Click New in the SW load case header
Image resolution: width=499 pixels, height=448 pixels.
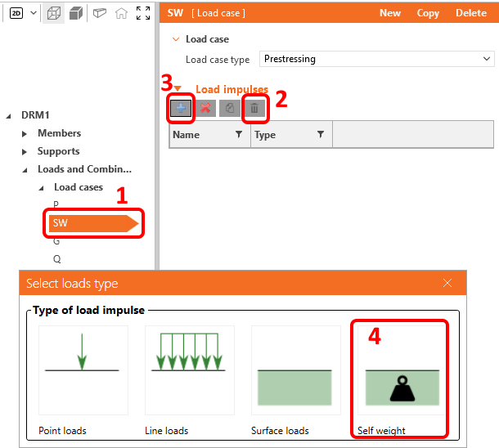click(390, 13)
